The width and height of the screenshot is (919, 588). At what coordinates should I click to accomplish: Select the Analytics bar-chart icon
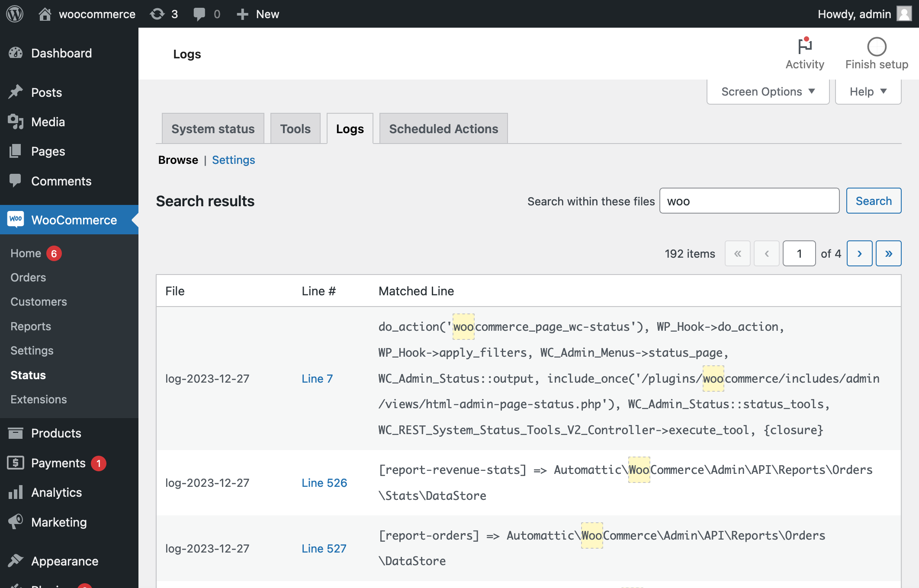click(16, 492)
